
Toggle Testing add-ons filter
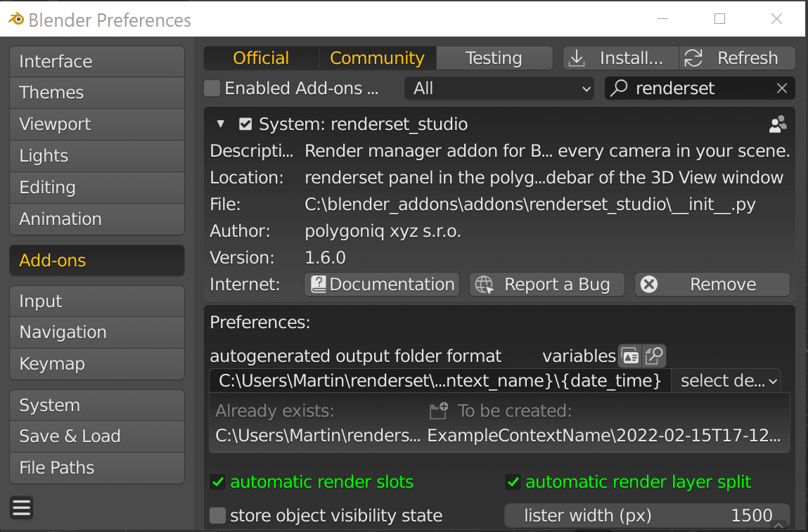coord(494,58)
